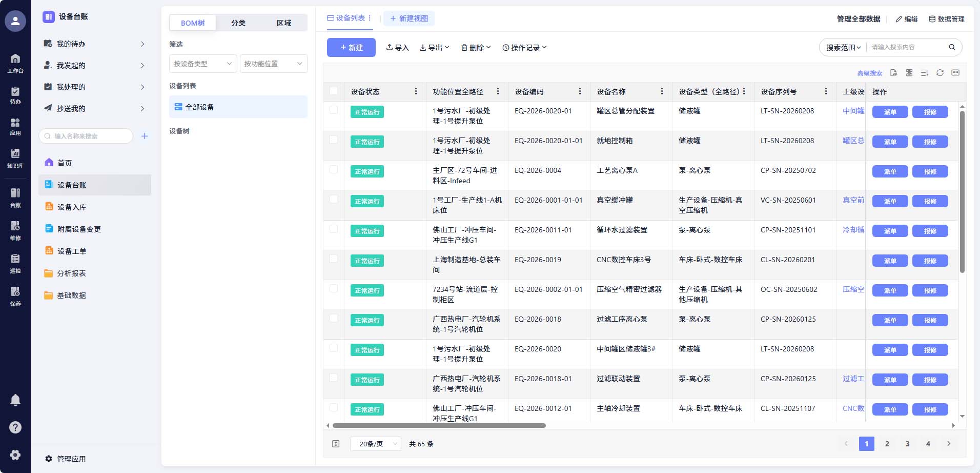Screen dimensions: 980x473
Task: Click 报修 for row EQ-2026-0019
Action: (930, 261)
